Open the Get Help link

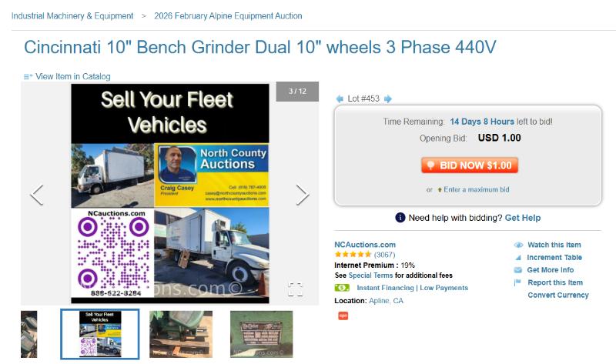522,218
